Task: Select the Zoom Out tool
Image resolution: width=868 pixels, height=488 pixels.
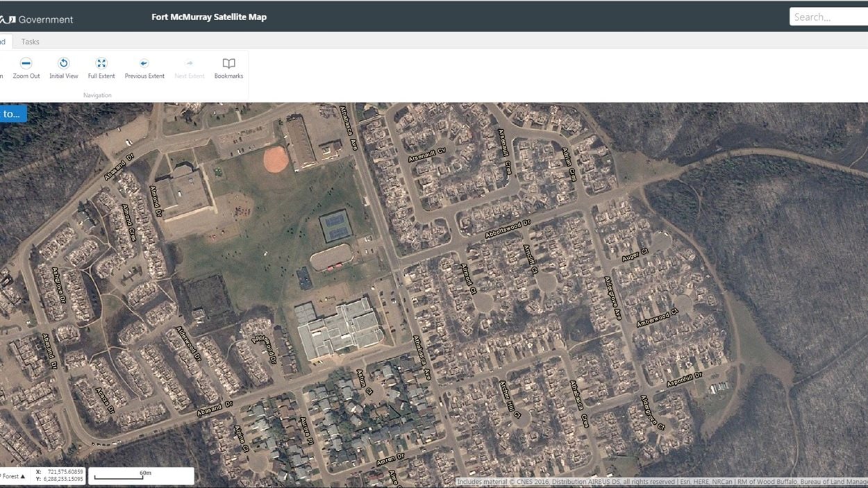Action: tap(26, 67)
